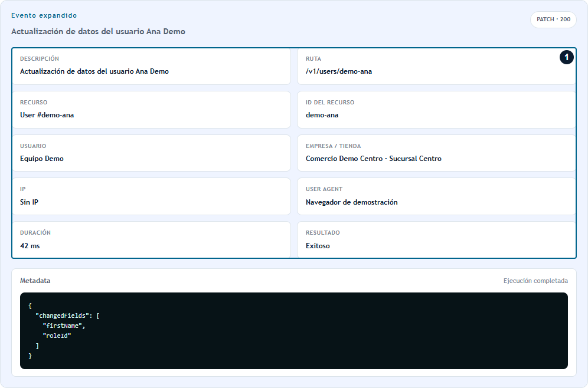Click the event title heading below 'Evento expandido'

pos(98,31)
